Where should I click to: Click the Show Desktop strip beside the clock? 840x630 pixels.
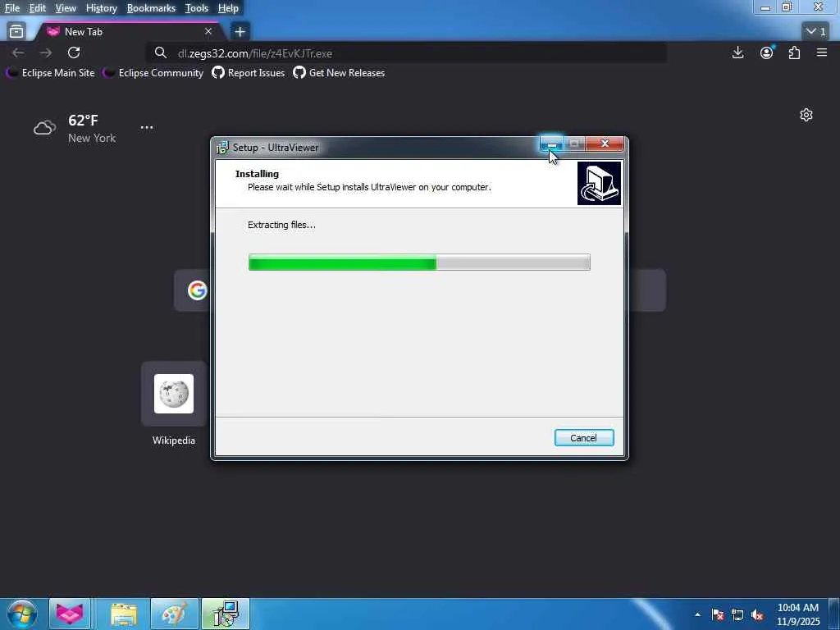point(834,614)
